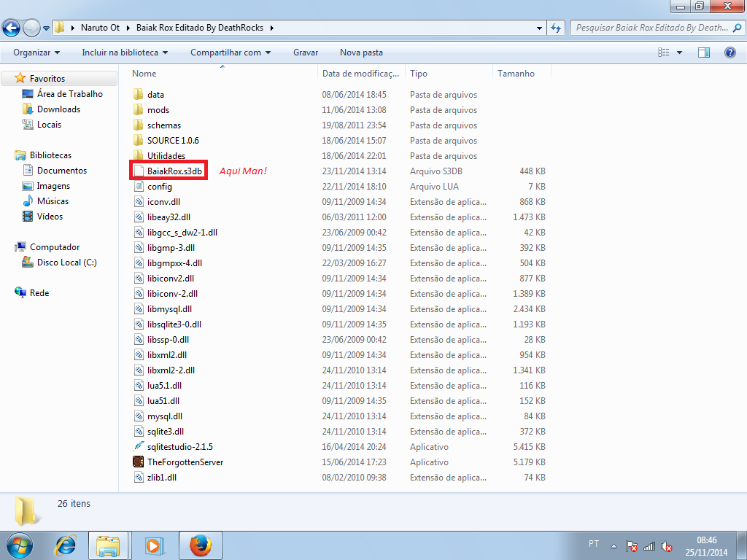Open Vídeos library
Screen dimensions: 747x560
coord(50,216)
